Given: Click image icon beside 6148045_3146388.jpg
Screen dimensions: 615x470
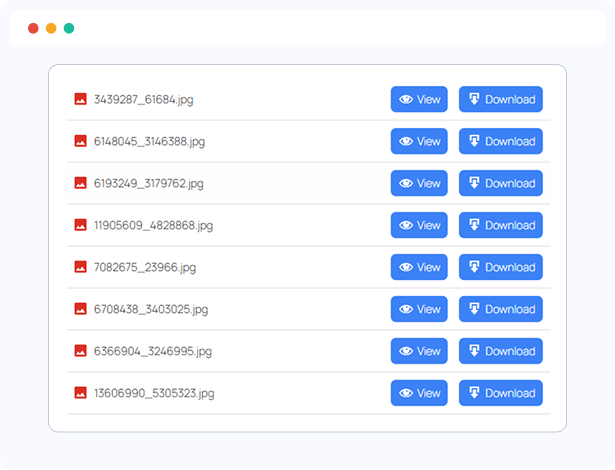Looking at the screenshot, I should 80,141.
